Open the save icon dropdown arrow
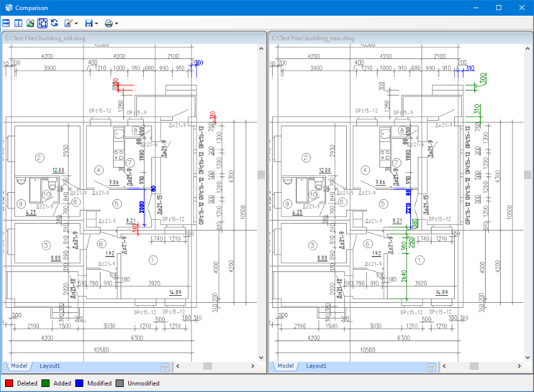The height and width of the screenshot is (392, 534). (96, 23)
